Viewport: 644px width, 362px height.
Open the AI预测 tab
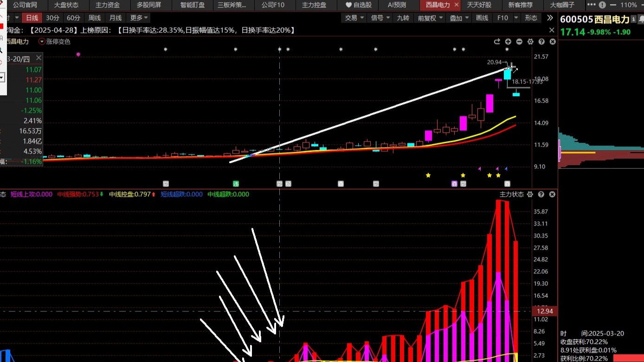397,5
